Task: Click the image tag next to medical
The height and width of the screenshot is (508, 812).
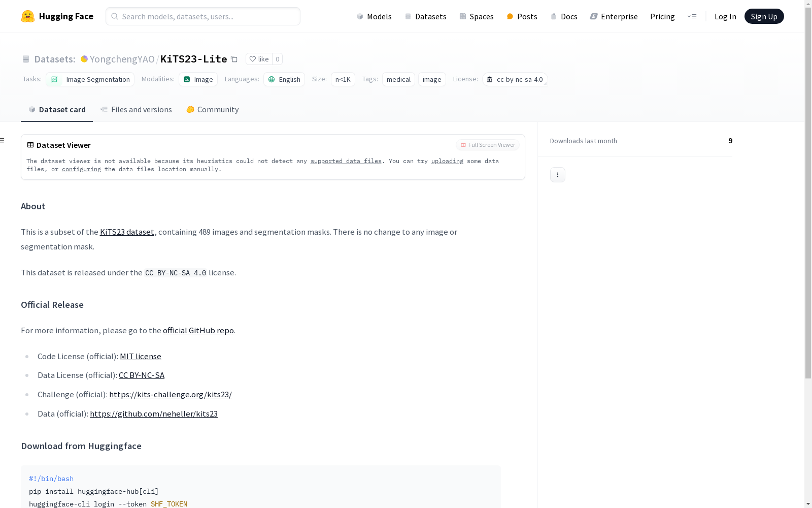Action: [432, 79]
